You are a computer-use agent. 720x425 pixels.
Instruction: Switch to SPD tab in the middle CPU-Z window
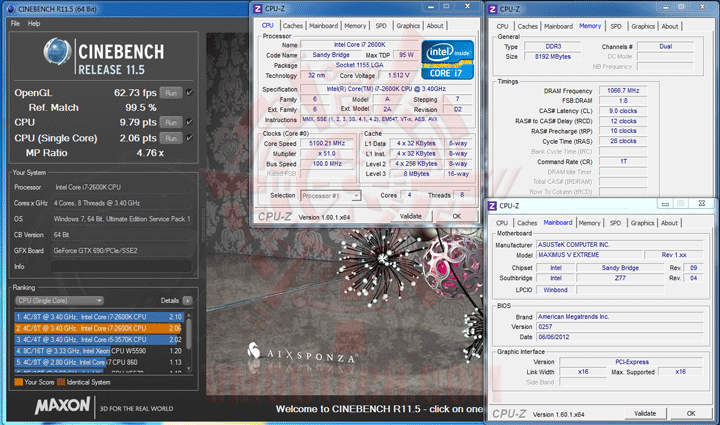point(381,26)
